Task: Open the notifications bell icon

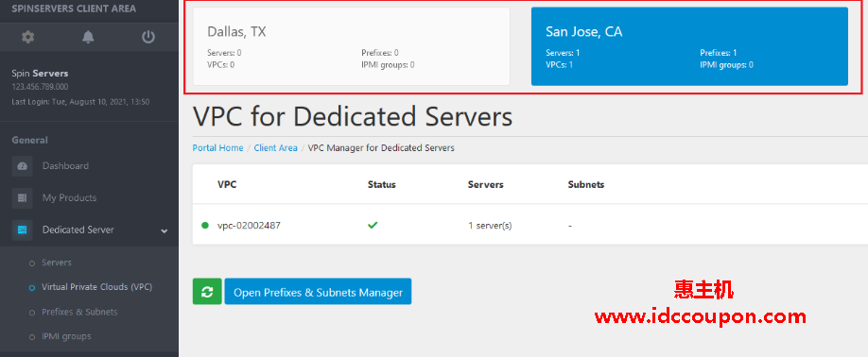Action: [88, 37]
